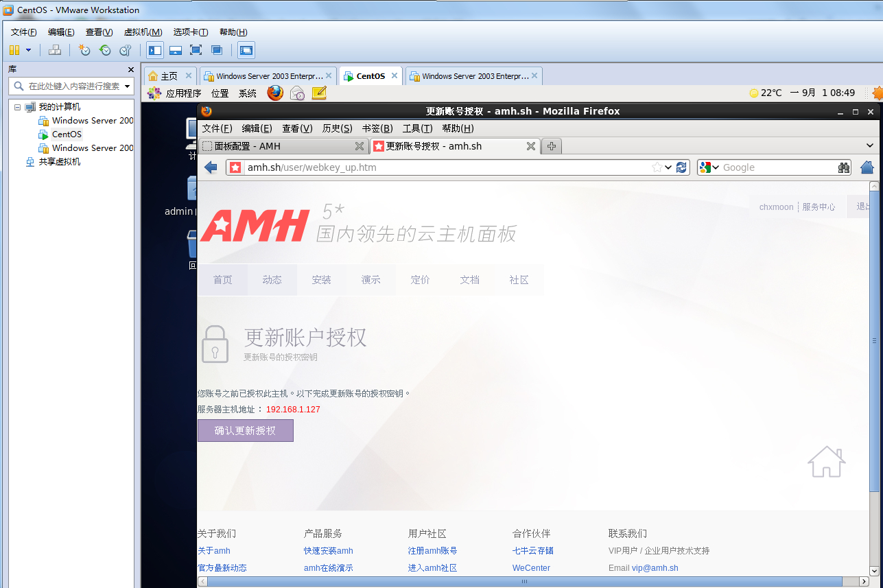
Task: Launch Firefox from the GNOME panel
Action: (x=275, y=93)
